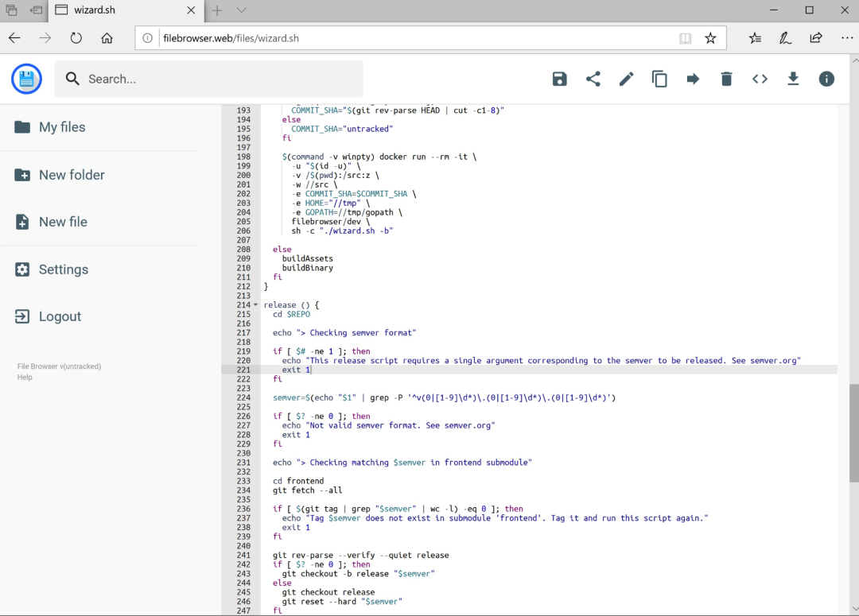
Task: Click the site information icon
Action: coord(147,38)
